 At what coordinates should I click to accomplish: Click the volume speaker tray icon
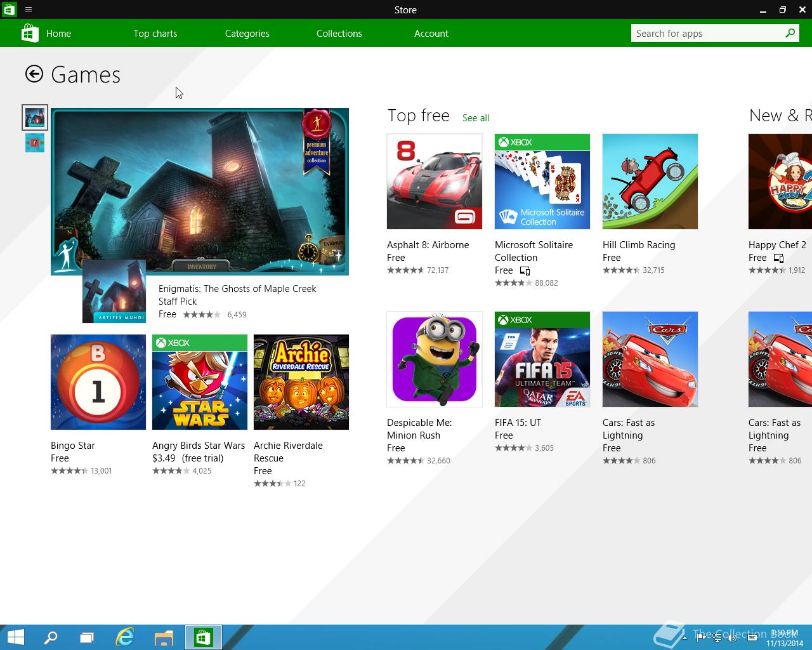[731, 637]
